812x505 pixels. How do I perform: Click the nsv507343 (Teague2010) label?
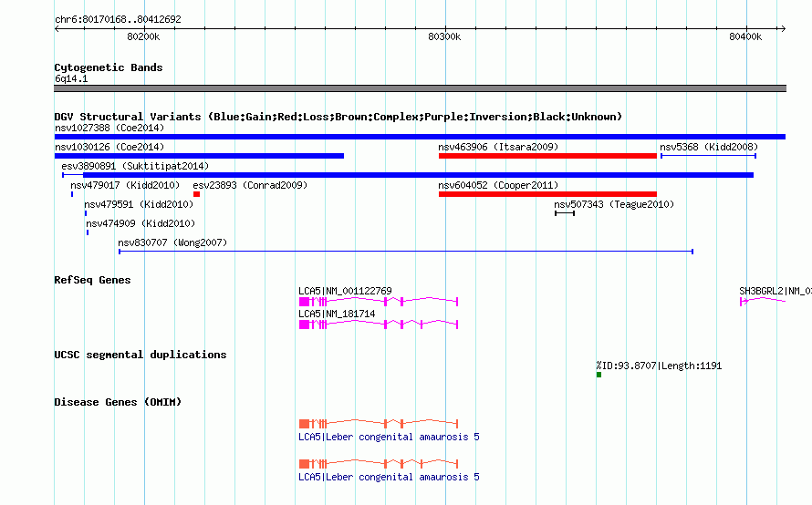614,204
